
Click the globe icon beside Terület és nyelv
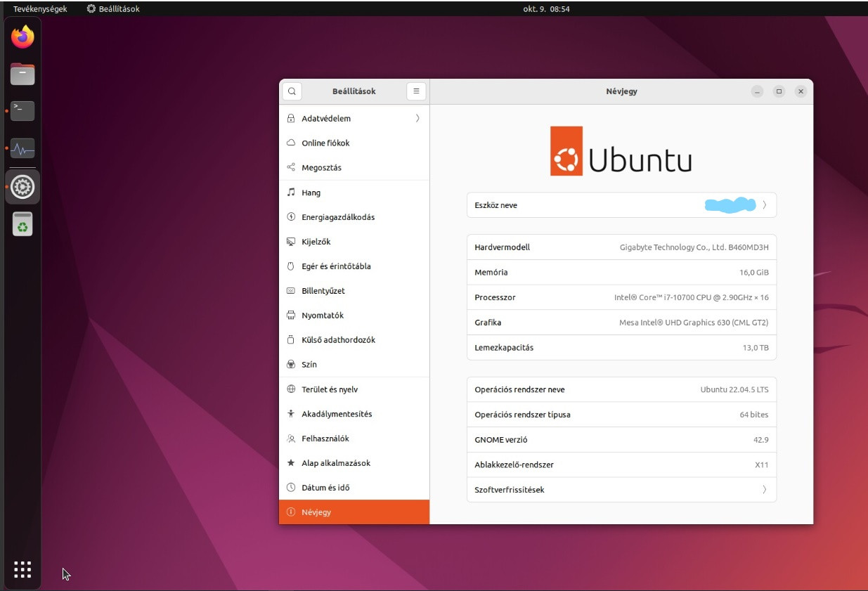click(291, 389)
